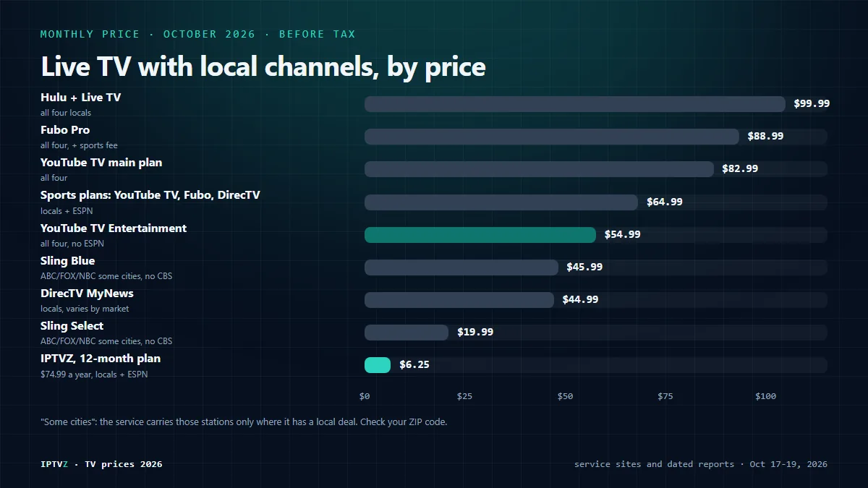868x488 pixels.
Task: Click the Hulu + Live TV price bar
Action: coord(575,104)
